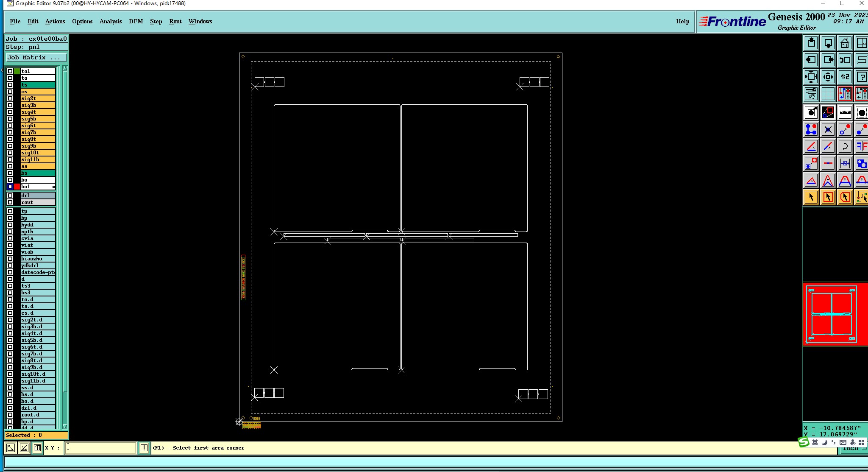Viewport: 868px width, 472px height.
Task: Click the rotate arrow tool icon
Action: click(845, 146)
